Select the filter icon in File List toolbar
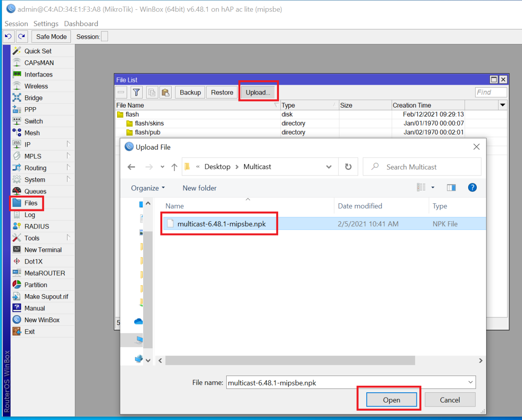The width and height of the screenshot is (522, 420). [x=136, y=92]
